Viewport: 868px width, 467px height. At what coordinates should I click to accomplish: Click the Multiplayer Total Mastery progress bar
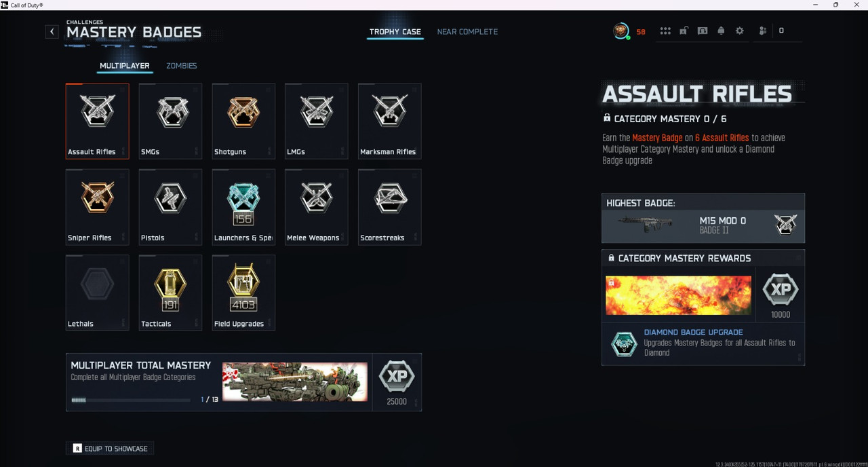(131, 400)
